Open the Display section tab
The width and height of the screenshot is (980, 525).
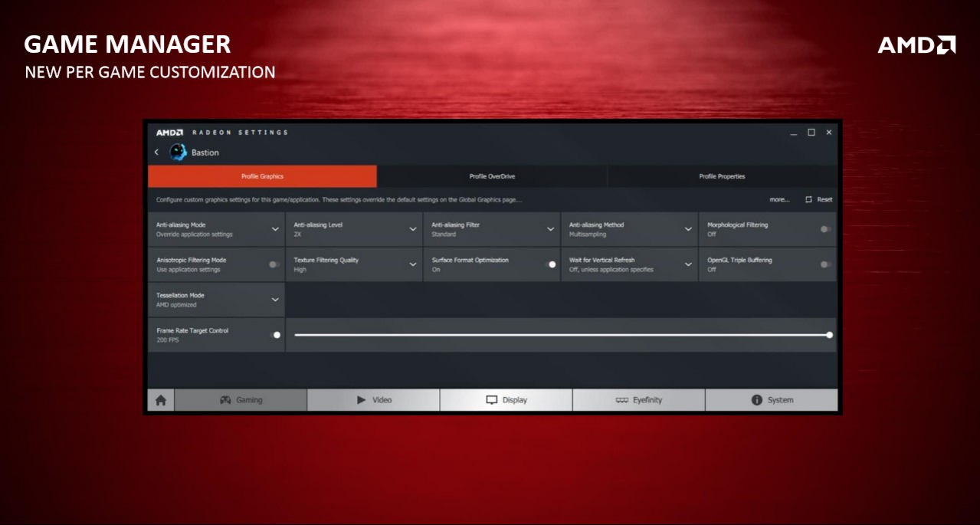506,400
